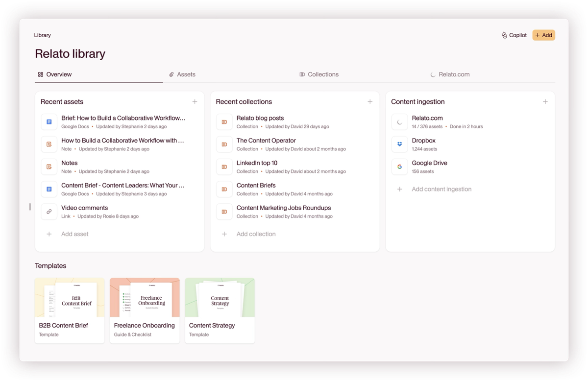Viewport: 588px width, 382px height.
Task: Select the Note icon next to Notes
Action: click(49, 167)
